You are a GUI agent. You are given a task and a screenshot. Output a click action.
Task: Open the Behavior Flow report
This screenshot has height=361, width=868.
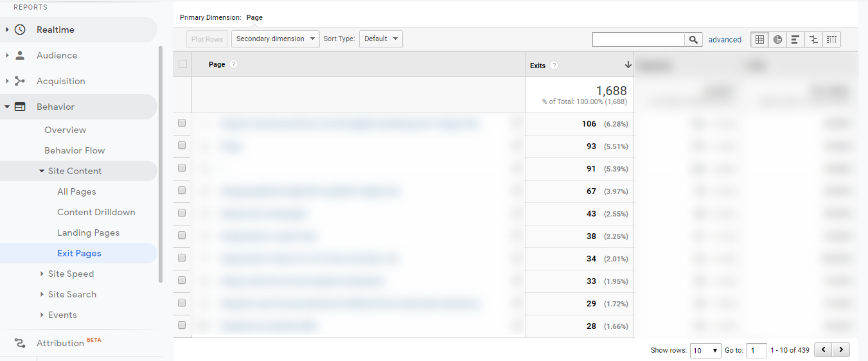click(75, 150)
